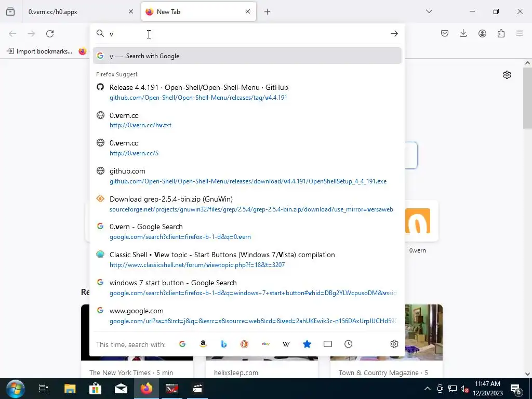Go back one page

tap(12, 34)
